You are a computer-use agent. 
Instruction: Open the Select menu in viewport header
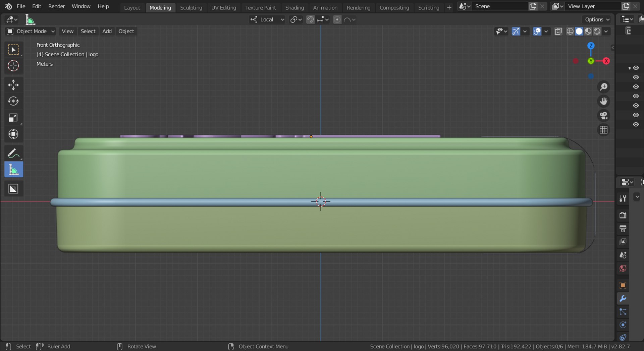(88, 31)
